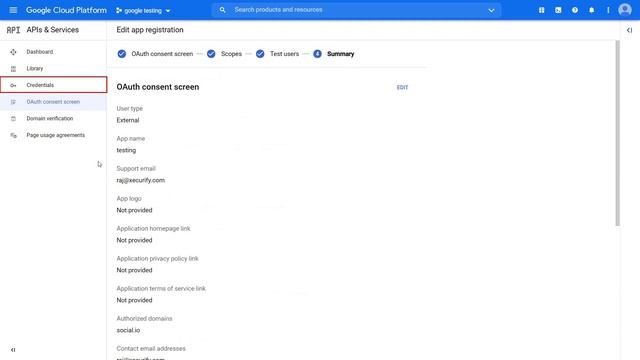The width and height of the screenshot is (640, 360).
Task: Click the App name value testing
Action: click(x=126, y=150)
